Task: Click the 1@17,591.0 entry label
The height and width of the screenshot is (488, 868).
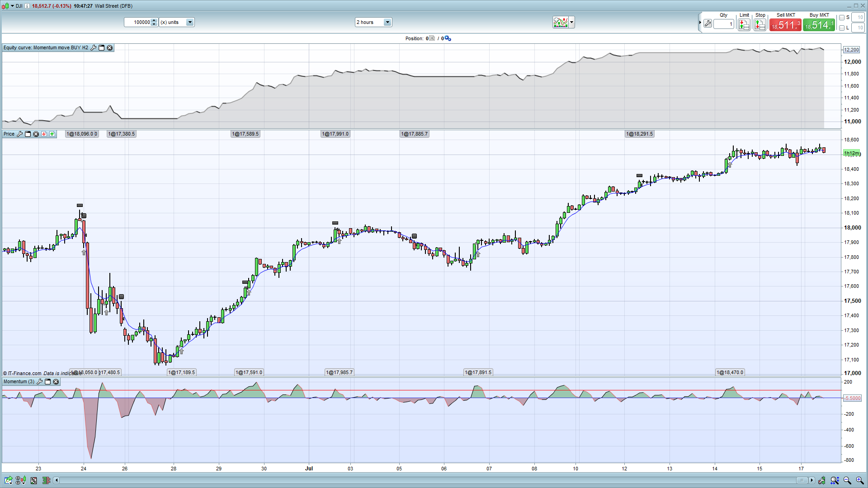Action: pyautogui.click(x=249, y=372)
